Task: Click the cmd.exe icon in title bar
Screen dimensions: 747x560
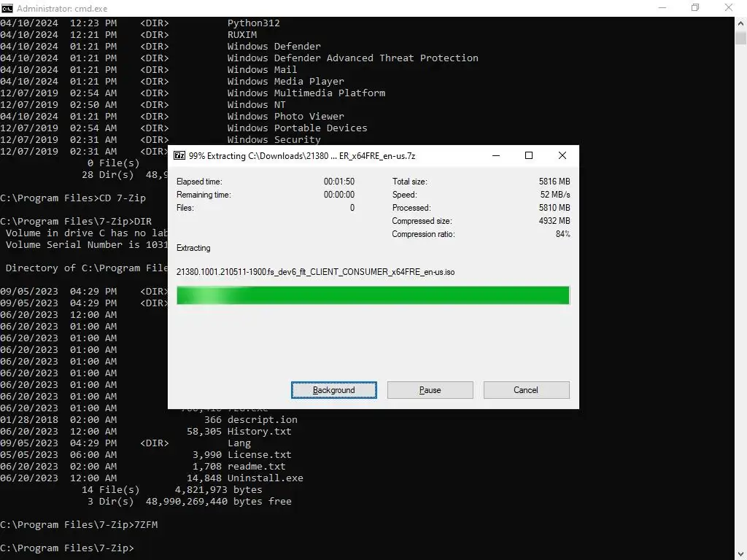Action: (7, 8)
